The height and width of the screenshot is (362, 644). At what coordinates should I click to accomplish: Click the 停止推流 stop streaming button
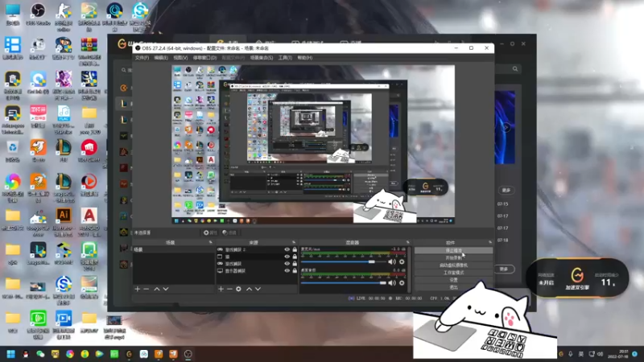[x=453, y=250]
